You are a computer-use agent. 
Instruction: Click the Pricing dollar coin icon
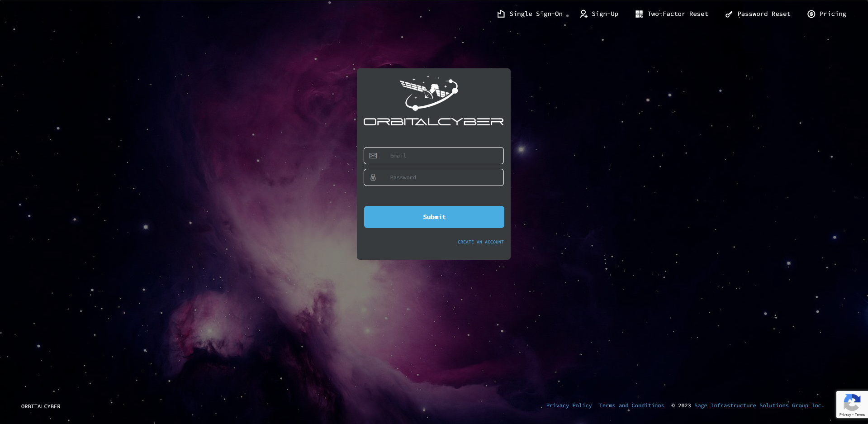811,14
